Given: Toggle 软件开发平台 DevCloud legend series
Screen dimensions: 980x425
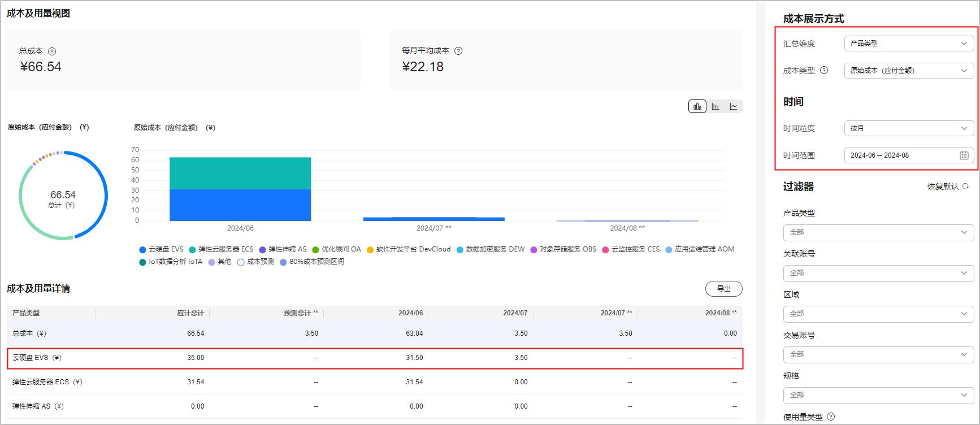Looking at the screenshot, I should coord(409,249).
